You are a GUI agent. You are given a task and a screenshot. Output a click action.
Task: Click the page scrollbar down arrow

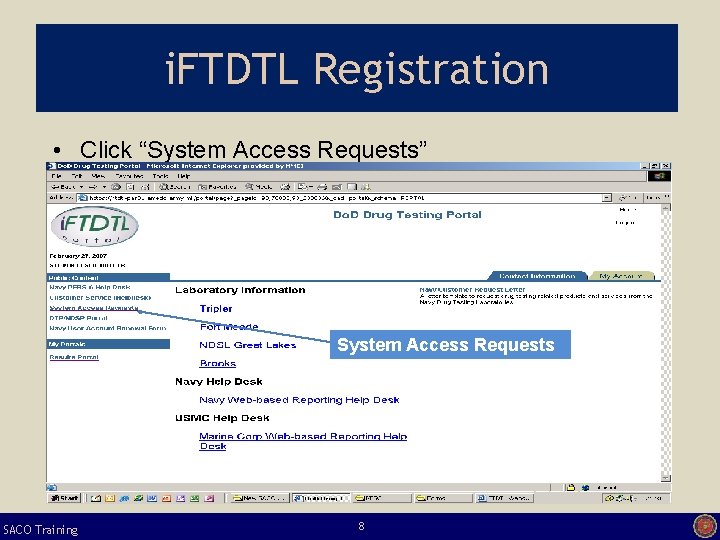tap(665, 478)
